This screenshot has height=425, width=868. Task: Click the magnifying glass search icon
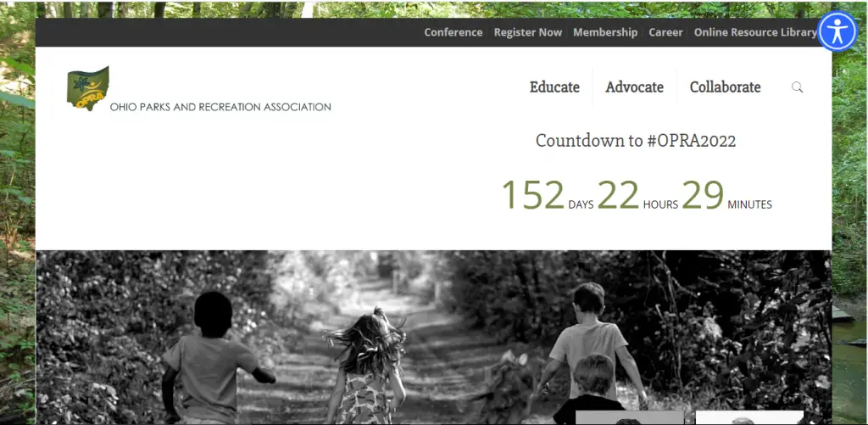(797, 87)
